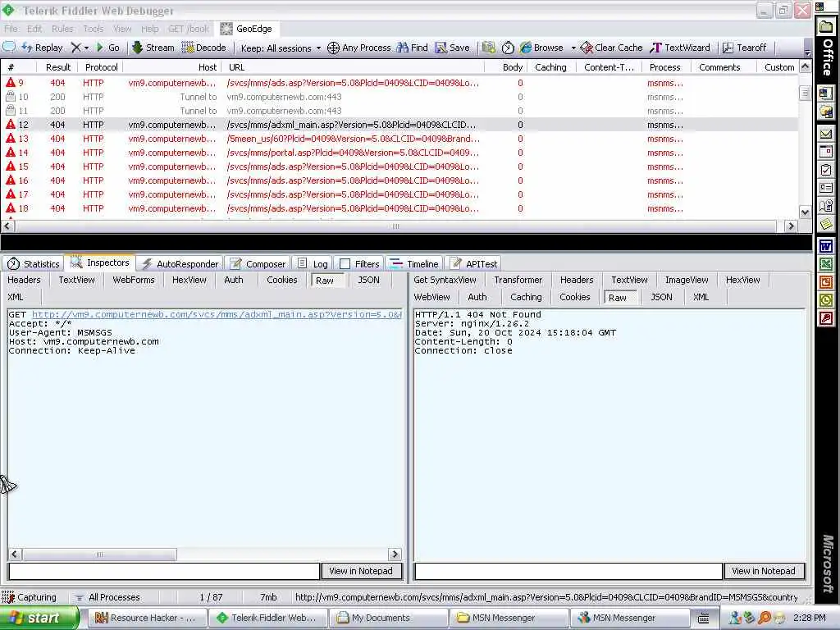Image resolution: width=840 pixels, height=630 pixels.
Task: Select request WebForms inspector tab
Action: click(134, 280)
